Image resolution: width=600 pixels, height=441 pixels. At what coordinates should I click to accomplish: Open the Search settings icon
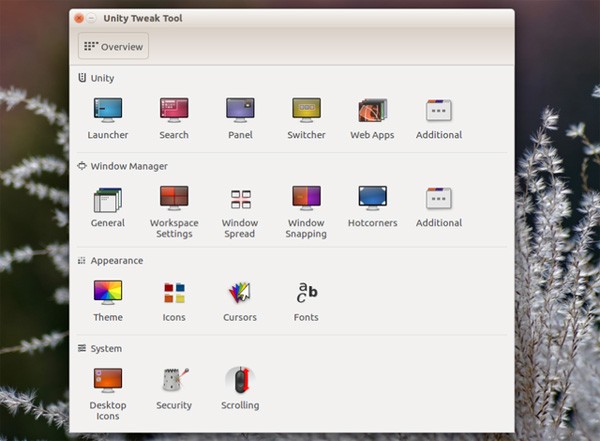pos(174,110)
